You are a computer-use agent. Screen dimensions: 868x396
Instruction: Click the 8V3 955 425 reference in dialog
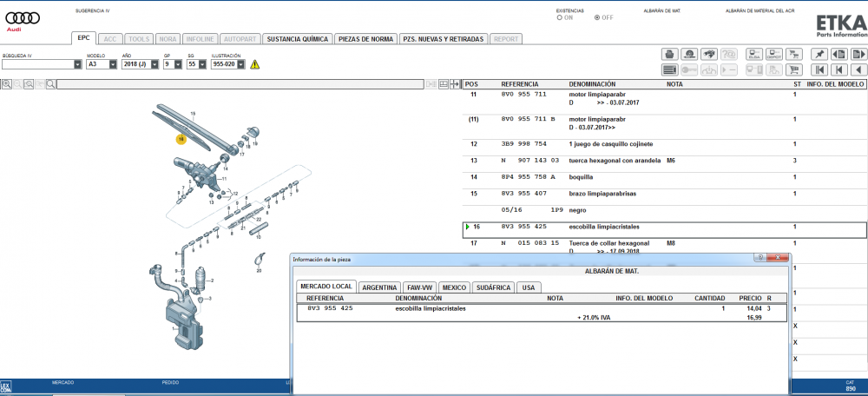(x=330, y=308)
